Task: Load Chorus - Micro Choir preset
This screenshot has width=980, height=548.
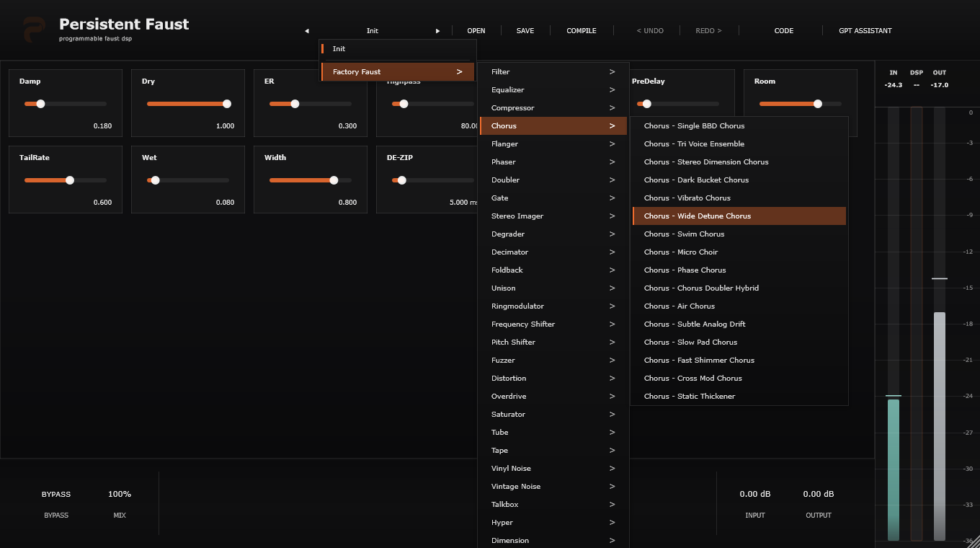Action: [x=739, y=252]
